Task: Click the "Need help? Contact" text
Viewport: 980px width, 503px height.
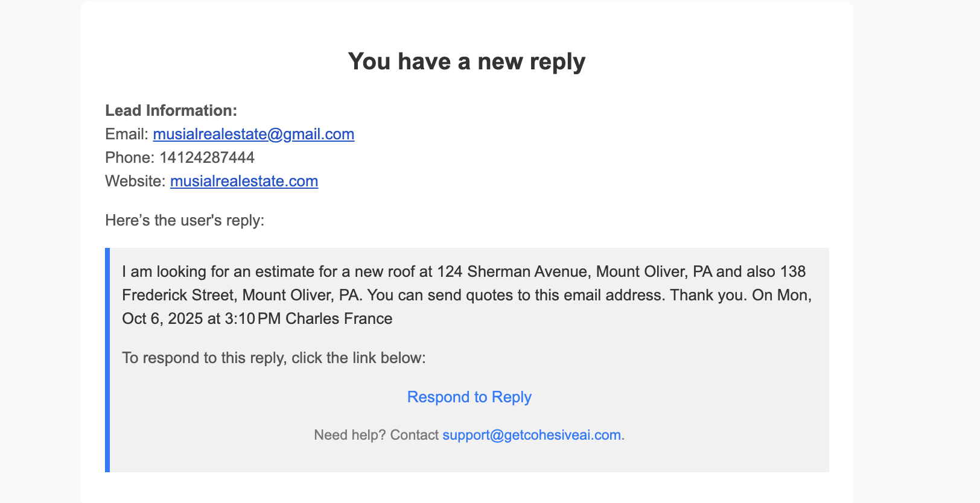Action: coord(376,435)
